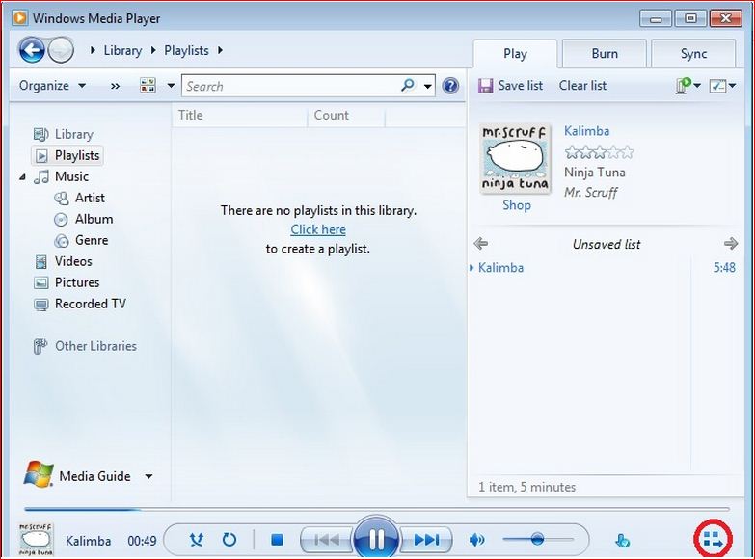Image resolution: width=755 pixels, height=560 pixels.
Task: Expand the Media Guide dropdown arrow
Action: (149, 477)
